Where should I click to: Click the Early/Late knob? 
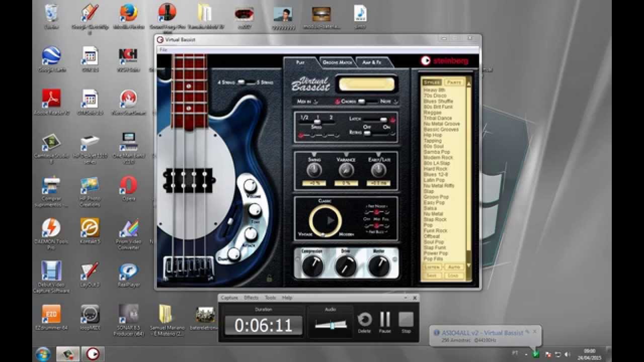coord(378,171)
